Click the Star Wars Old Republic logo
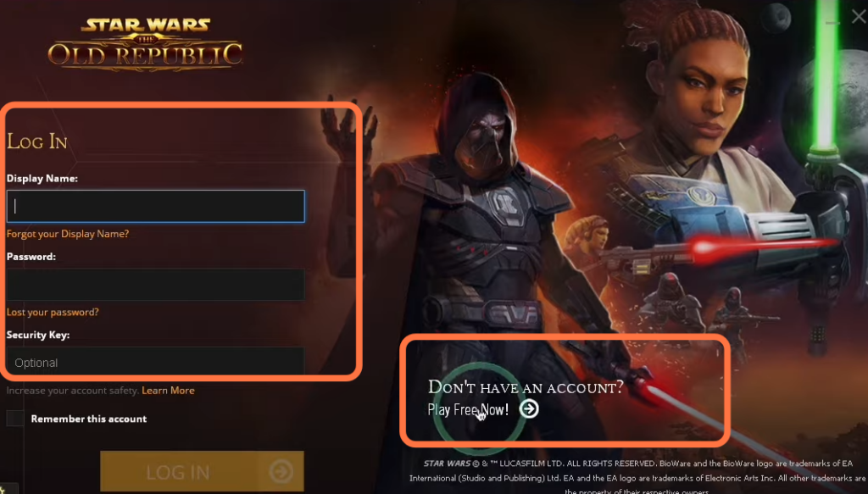The image size is (868, 494). [x=146, y=44]
